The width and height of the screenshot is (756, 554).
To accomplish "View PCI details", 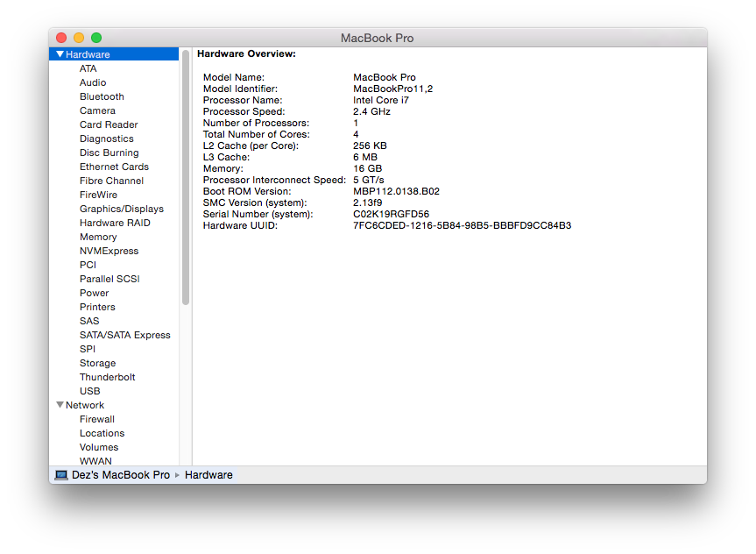I will [88, 265].
